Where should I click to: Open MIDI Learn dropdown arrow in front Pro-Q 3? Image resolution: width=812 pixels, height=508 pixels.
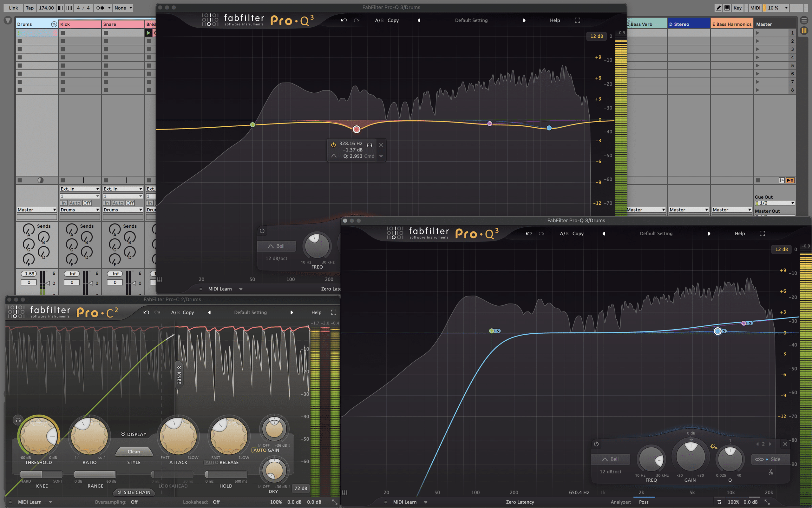pos(425,502)
